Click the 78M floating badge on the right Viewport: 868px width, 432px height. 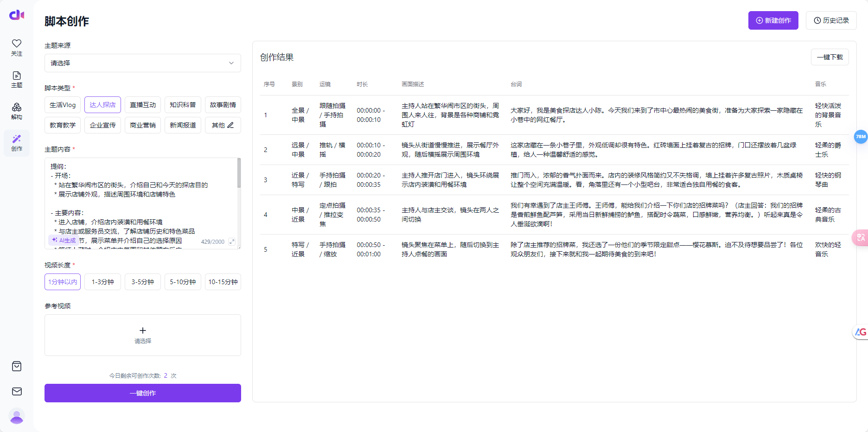tap(861, 137)
